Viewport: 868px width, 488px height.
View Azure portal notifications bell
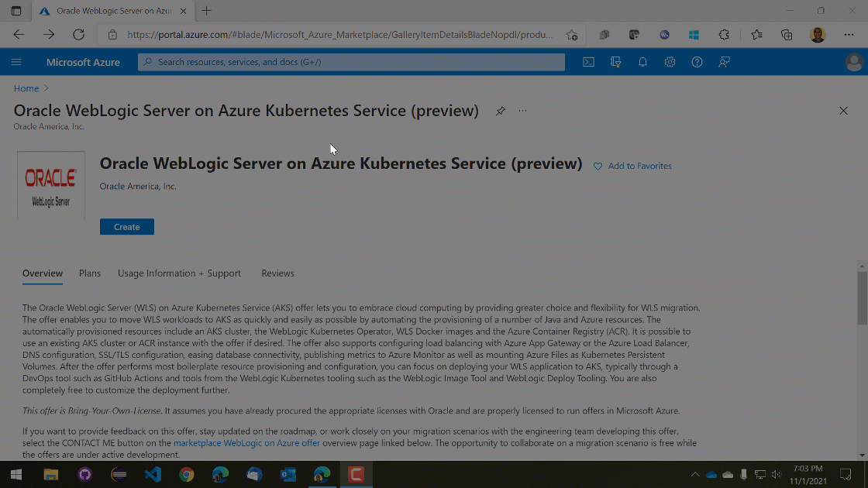point(642,61)
